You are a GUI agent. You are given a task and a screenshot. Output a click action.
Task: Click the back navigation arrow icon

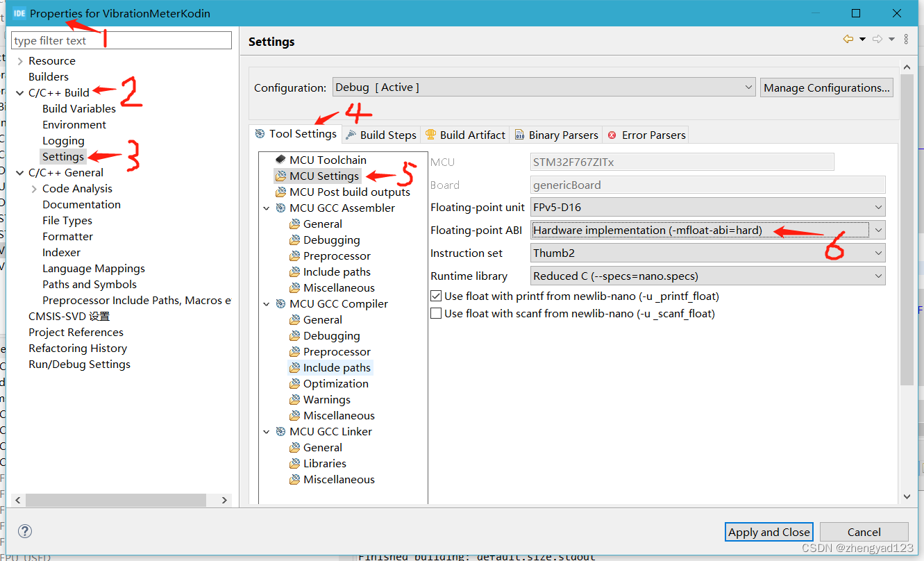tap(848, 40)
